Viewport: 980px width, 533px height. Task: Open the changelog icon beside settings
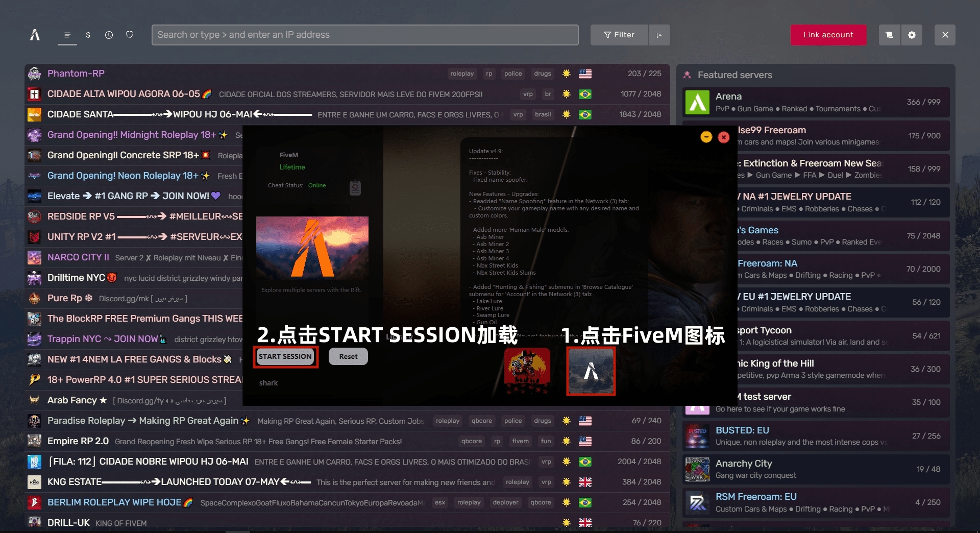889,35
